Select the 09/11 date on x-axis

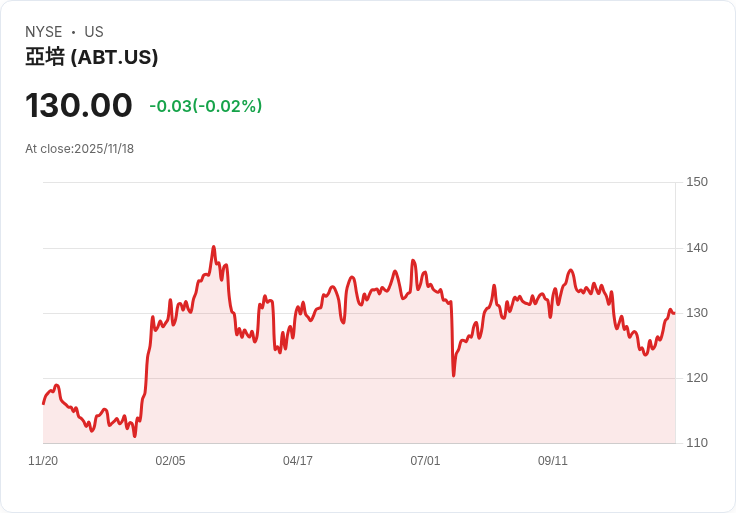[553, 461]
